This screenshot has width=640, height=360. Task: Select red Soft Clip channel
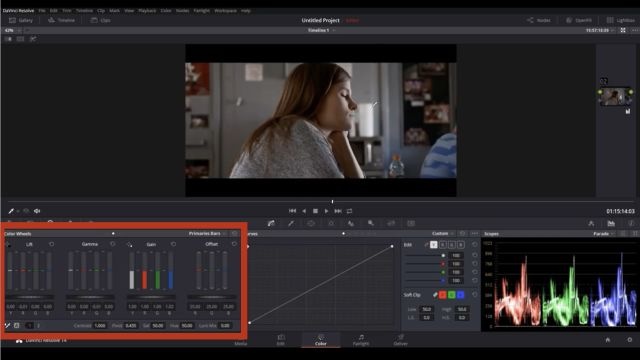click(x=443, y=294)
